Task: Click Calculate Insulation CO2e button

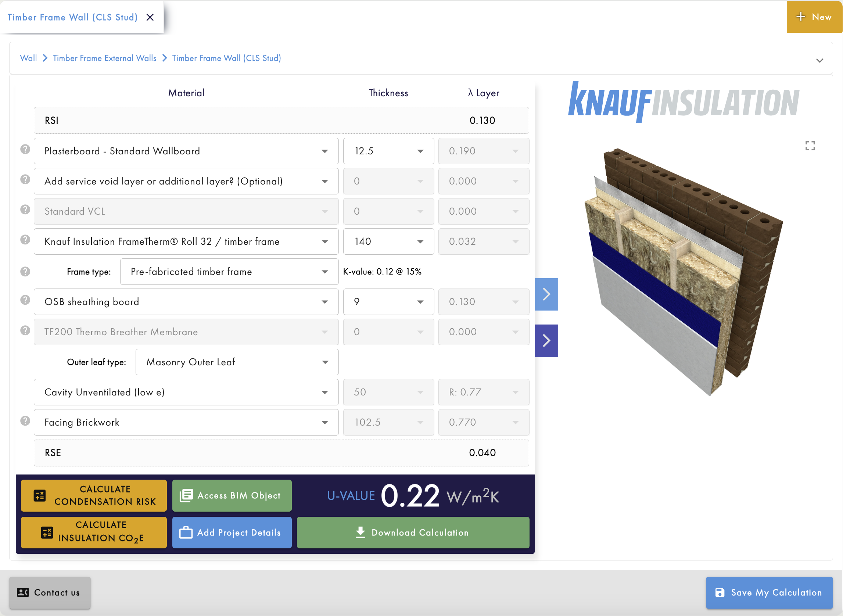Action: click(x=94, y=533)
